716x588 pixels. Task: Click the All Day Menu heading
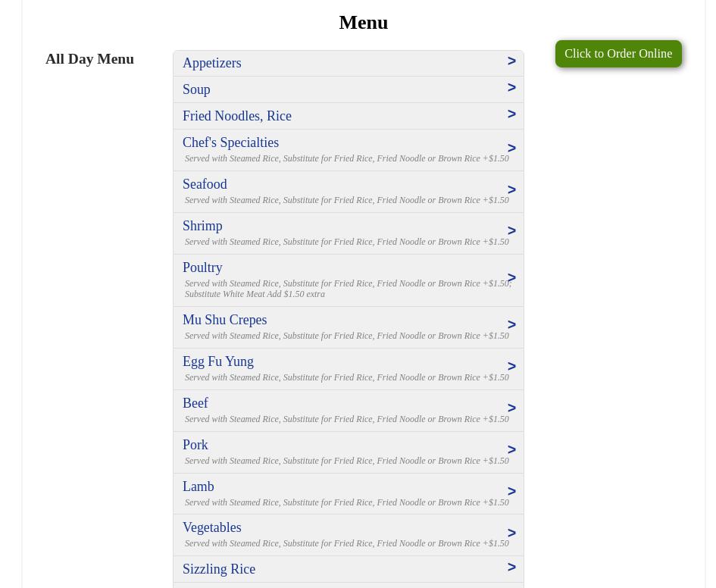[89, 58]
